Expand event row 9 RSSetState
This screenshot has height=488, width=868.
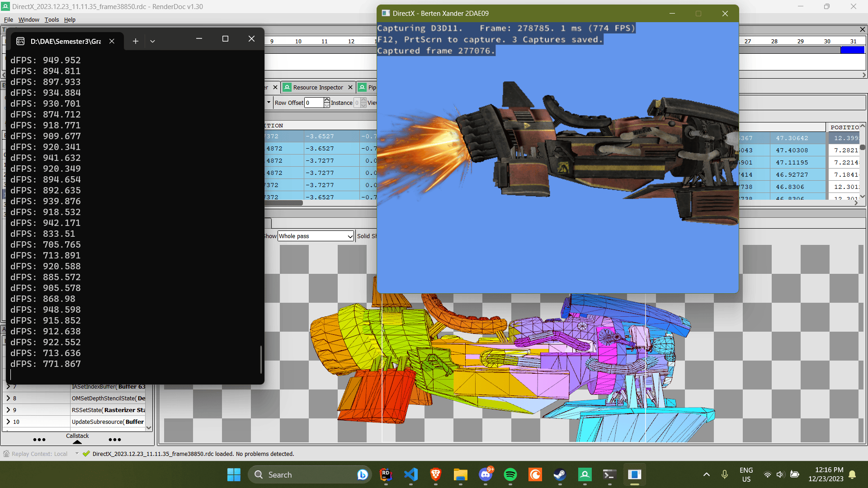click(8, 410)
